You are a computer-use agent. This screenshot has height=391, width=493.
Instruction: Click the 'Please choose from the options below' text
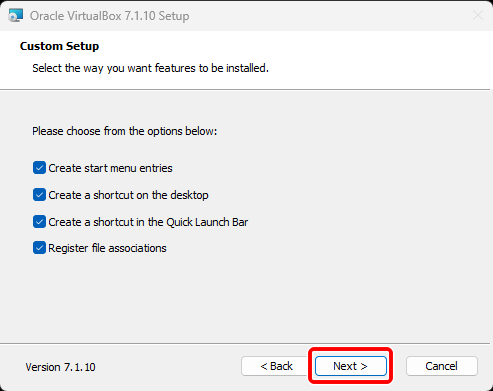tap(124, 131)
